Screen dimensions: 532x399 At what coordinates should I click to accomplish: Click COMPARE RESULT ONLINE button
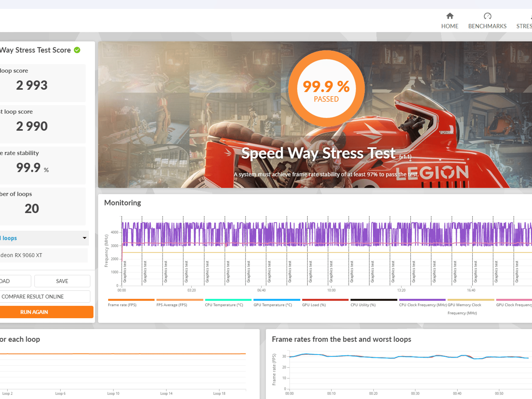[45, 297]
